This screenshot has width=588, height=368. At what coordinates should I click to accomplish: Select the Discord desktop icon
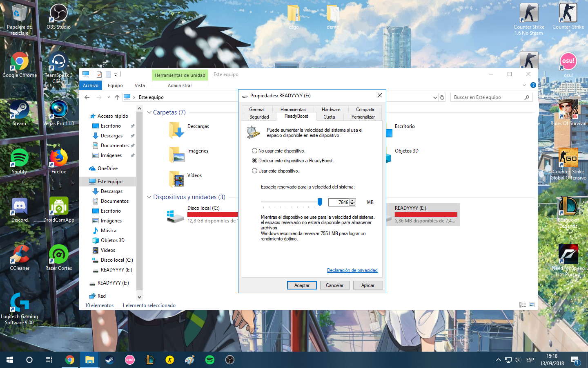(x=19, y=209)
